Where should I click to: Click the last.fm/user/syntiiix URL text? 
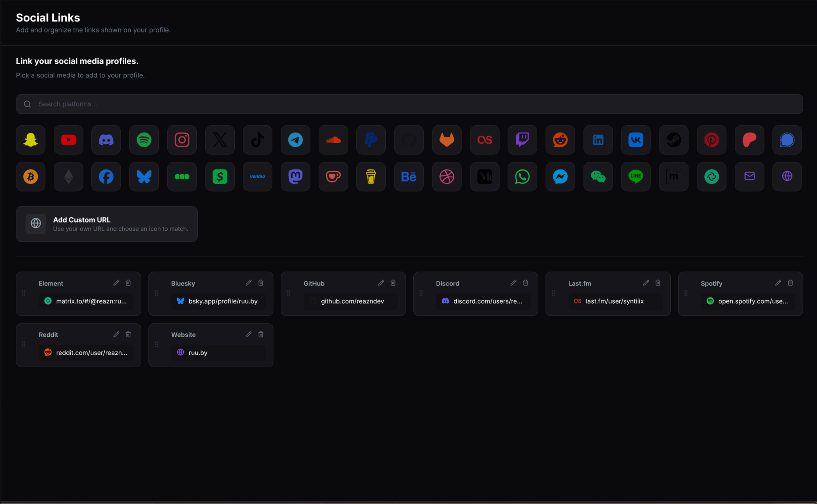615,301
